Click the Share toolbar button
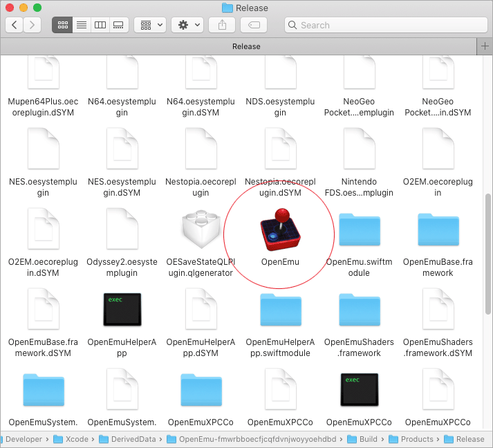This screenshot has width=493, height=448. click(x=222, y=25)
